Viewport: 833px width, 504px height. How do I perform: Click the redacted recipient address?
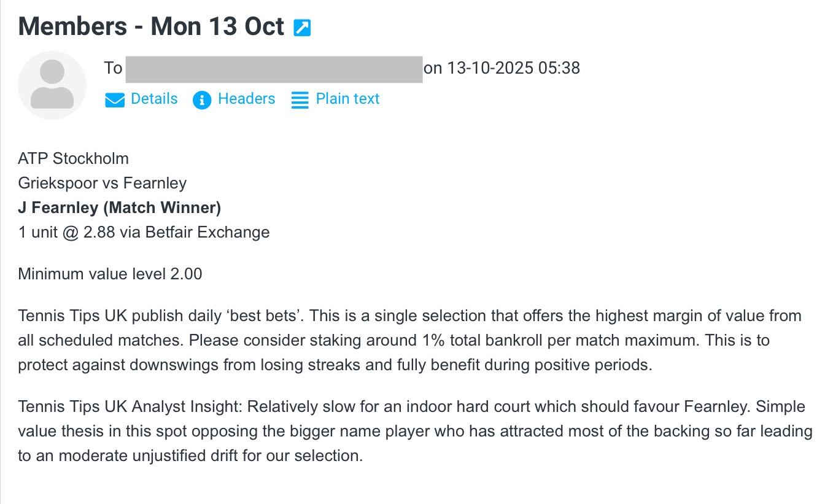[274, 69]
